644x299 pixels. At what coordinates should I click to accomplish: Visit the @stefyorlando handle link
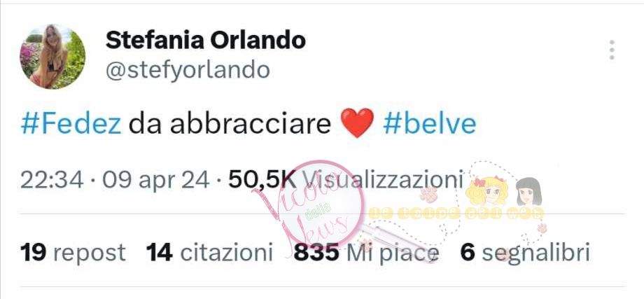point(188,70)
